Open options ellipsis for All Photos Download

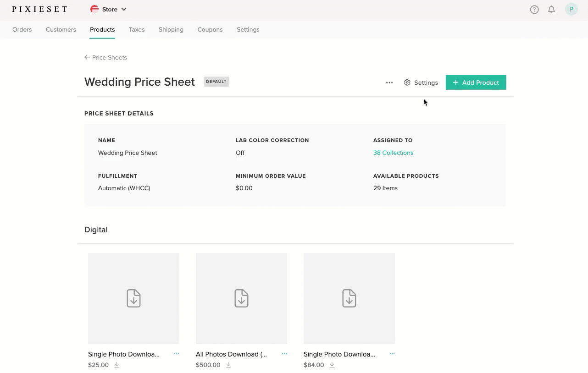click(284, 354)
